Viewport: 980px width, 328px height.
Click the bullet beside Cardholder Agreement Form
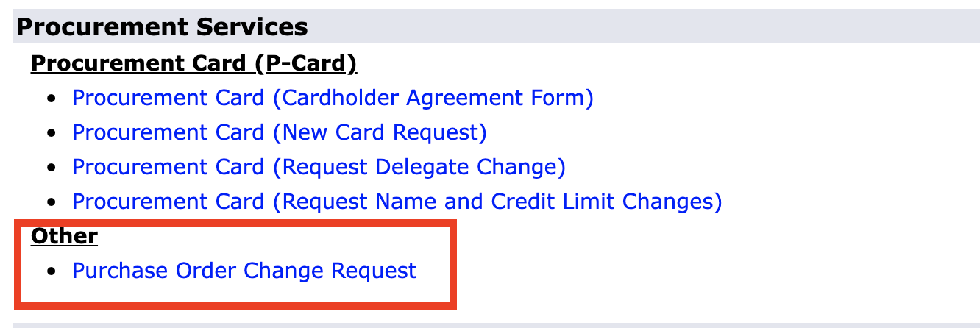[x=51, y=99]
